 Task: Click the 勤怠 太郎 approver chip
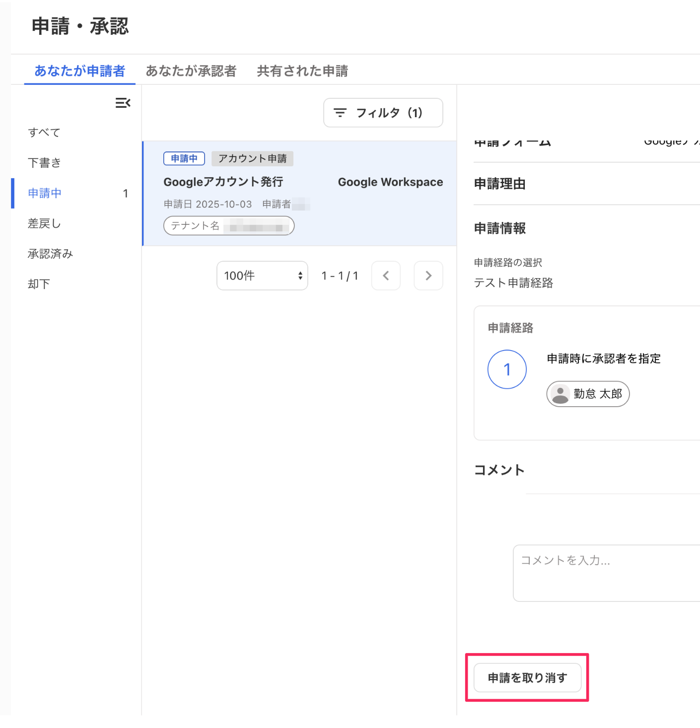(588, 394)
